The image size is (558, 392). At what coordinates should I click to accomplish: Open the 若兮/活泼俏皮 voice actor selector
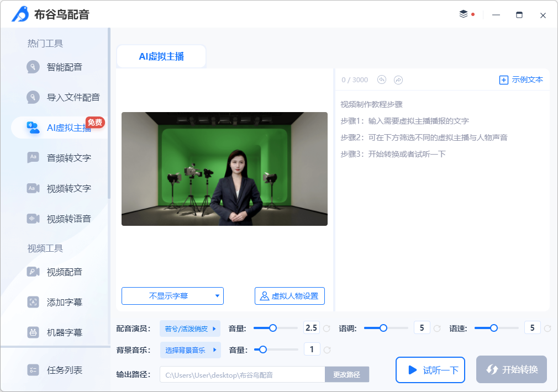pyautogui.click(x=190, y=327)
